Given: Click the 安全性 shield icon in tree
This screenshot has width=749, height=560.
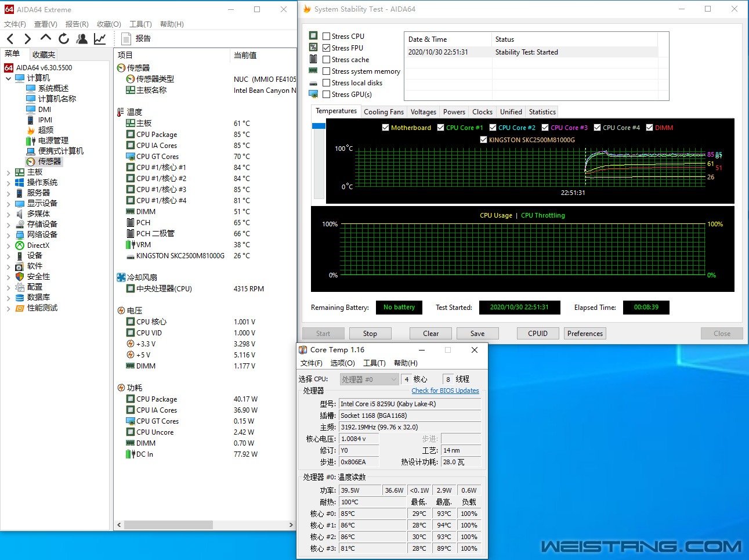Looking at the screenshot, I should pyautogui.click(x=20, y=277).
